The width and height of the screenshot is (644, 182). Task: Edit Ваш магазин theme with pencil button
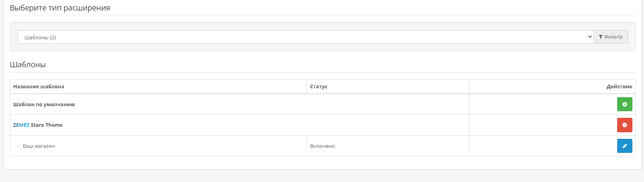click(625, 146)
